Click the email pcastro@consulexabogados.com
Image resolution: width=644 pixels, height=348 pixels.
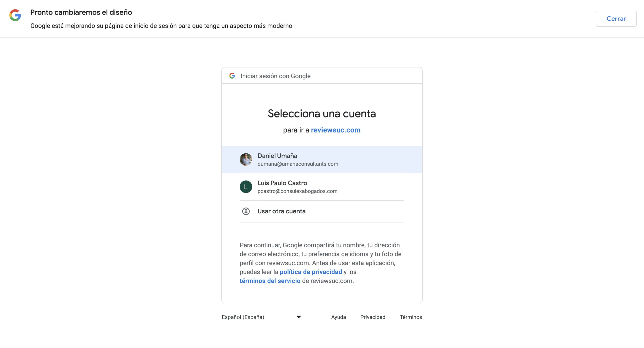[297, 191]
